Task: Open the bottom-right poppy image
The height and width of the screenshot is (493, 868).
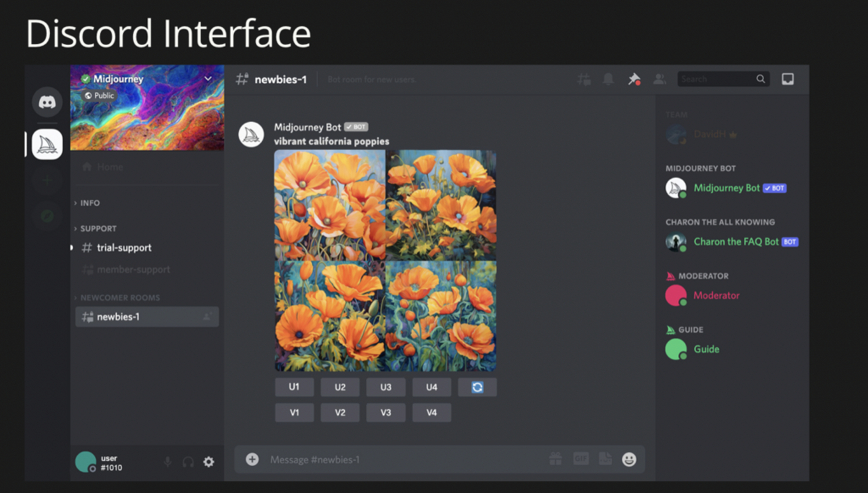Action: tap(441, 316)
